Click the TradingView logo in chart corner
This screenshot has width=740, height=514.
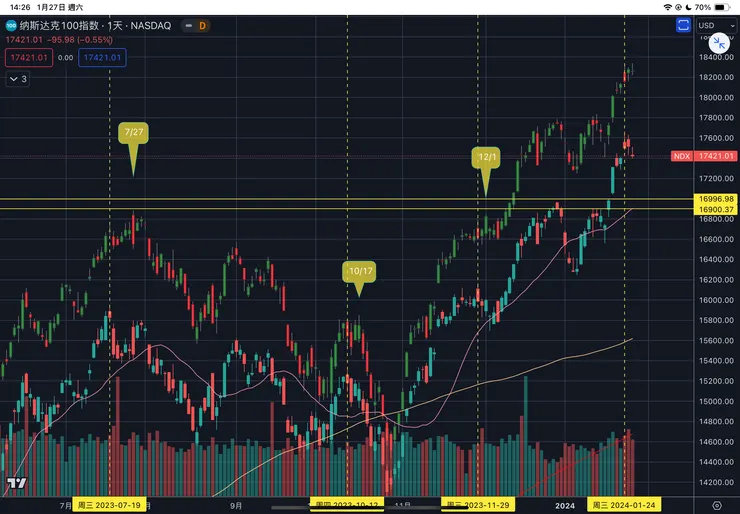tap(16, 483)
